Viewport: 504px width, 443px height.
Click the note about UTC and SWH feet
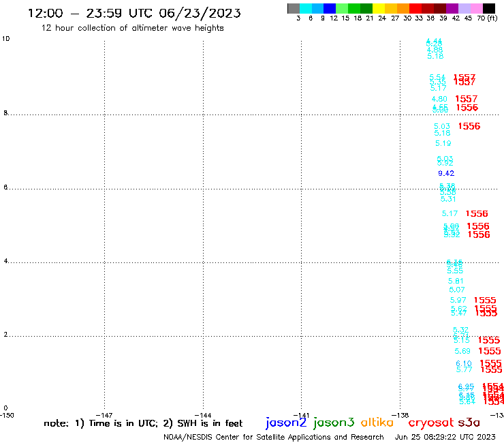click(143, 423)
